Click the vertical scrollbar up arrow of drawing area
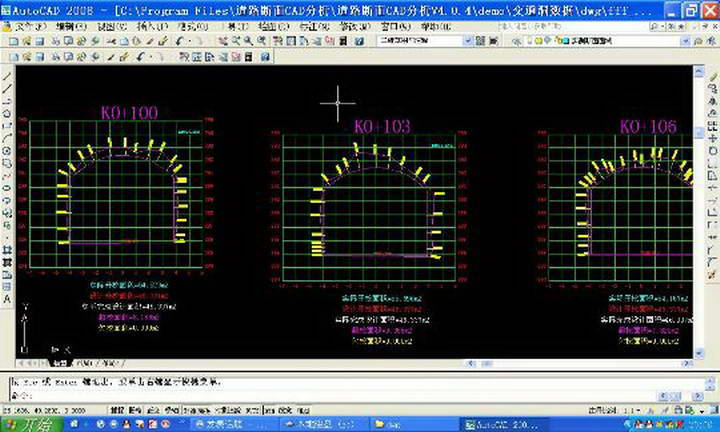Image resolution: width=720 pixels, height=432 pixels. tap(699, 71)
